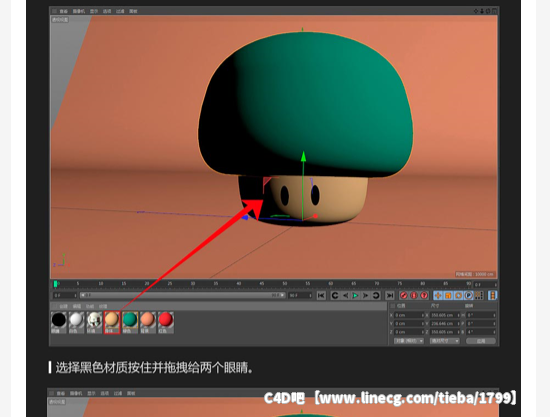Screen dimensions: 550x417
Task: Play the animation with green play button
Action: pyautogui.click(x=355, y=296)
